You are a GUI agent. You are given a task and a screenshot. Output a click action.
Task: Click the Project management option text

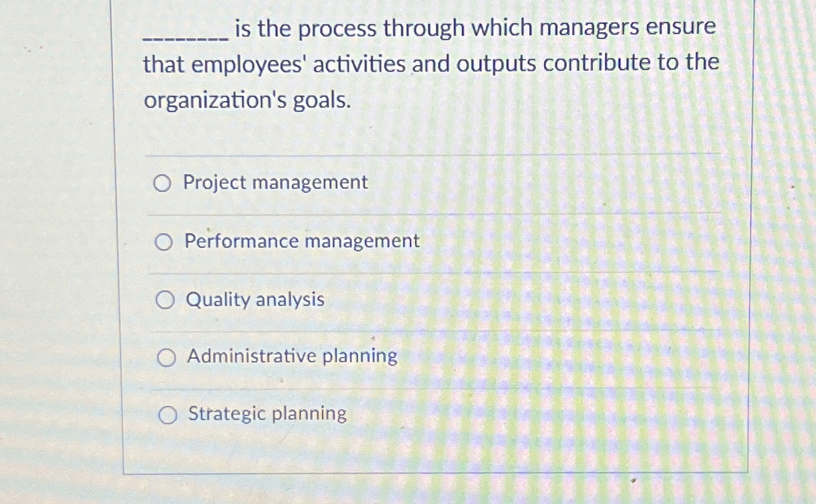(x=274, y=182)
